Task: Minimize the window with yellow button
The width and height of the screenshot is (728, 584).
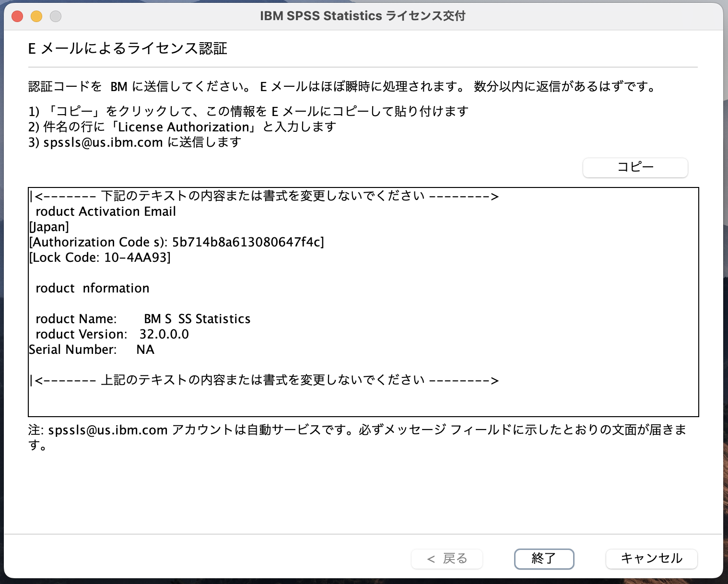Action: (36, 16)
